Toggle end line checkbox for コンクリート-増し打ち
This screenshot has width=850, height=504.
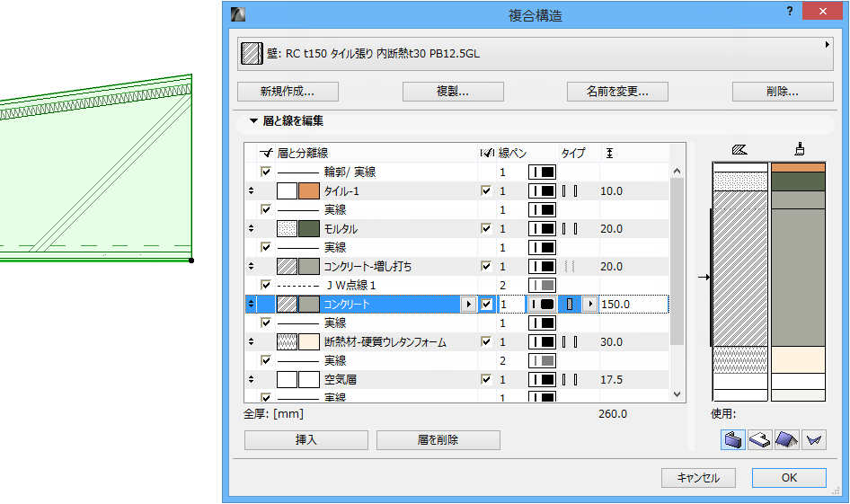tap(486, 266)
